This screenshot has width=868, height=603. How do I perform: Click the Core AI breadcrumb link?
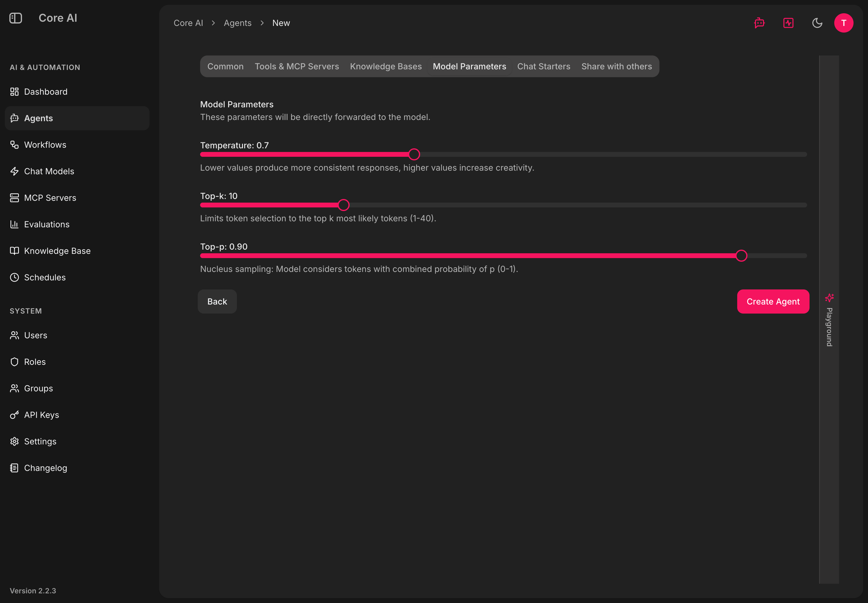coord(188,23)
